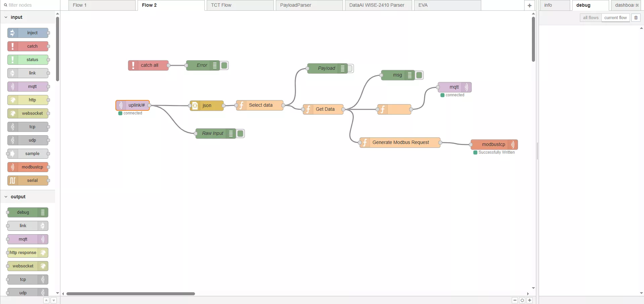Click the palette vertical scrollbar
The height and width of the screenshot is (304, 644).
(x=57, y=49)
